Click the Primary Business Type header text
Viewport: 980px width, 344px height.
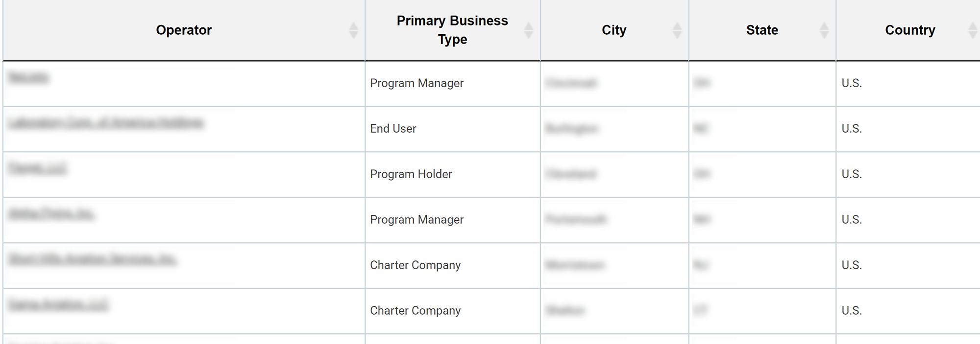pyautogui.click(x=452, y=30)
